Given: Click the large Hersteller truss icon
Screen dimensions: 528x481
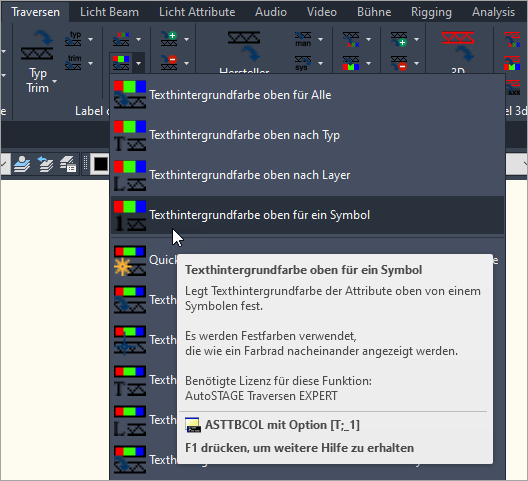Looking at the screenshot, I should pos(244,45).
